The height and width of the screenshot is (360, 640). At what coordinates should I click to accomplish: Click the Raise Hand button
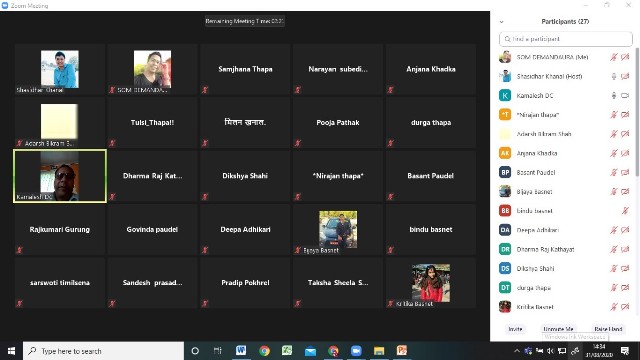click(x=608, y=329)
